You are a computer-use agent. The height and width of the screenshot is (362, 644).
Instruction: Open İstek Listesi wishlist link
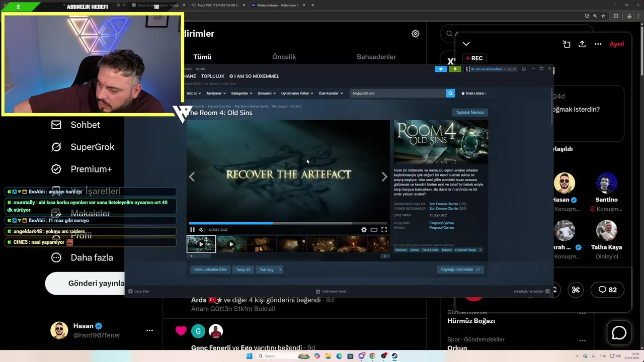click(474, 93)
